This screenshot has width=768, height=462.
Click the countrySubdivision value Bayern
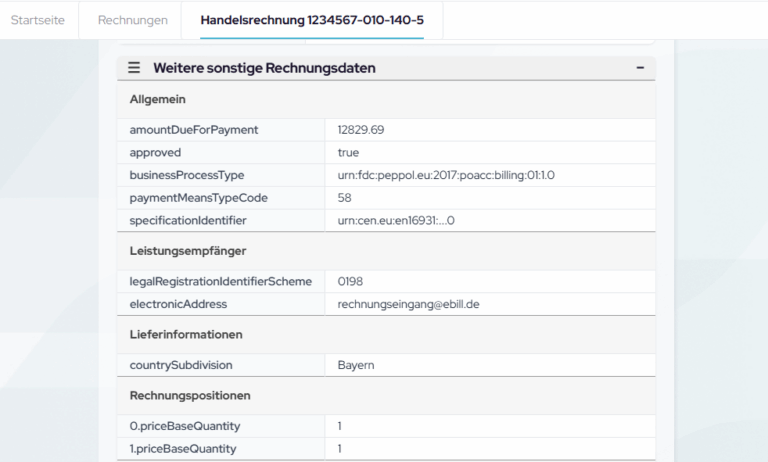[x=356, y=365]
